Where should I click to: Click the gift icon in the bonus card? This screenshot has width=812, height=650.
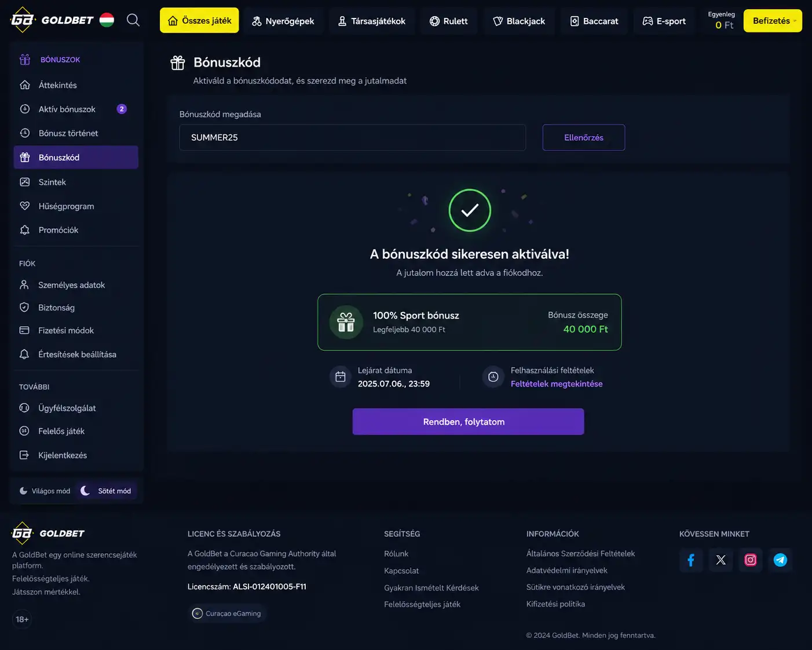[x=346, y=322]
